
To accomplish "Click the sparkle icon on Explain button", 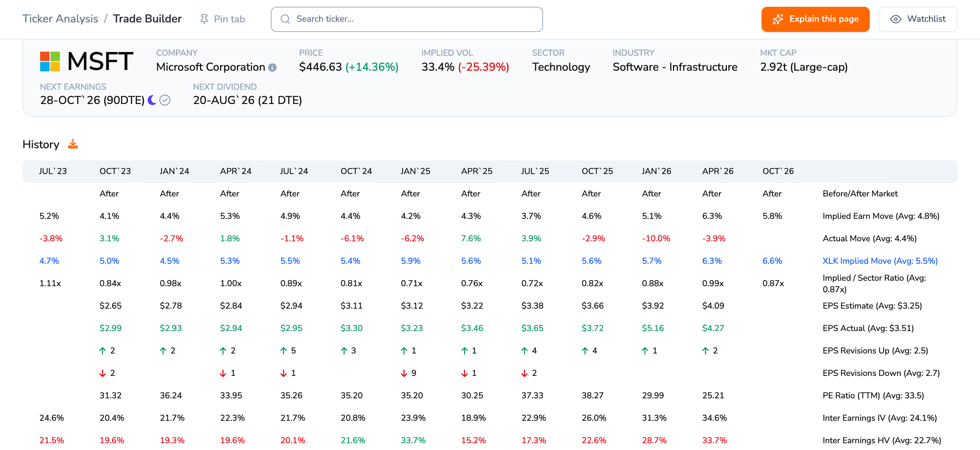I will click(x=778, y=19).
